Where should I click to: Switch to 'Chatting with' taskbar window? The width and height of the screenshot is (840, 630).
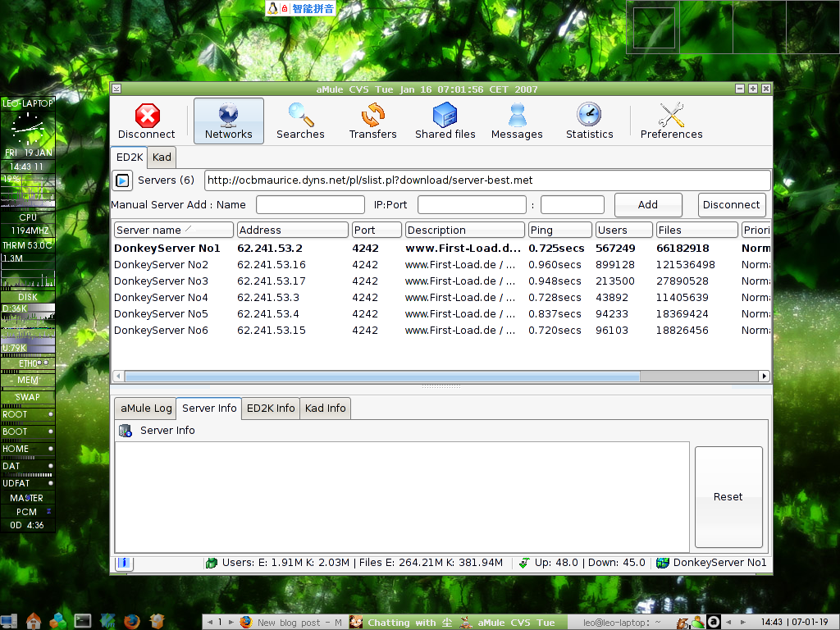(402, 623)
